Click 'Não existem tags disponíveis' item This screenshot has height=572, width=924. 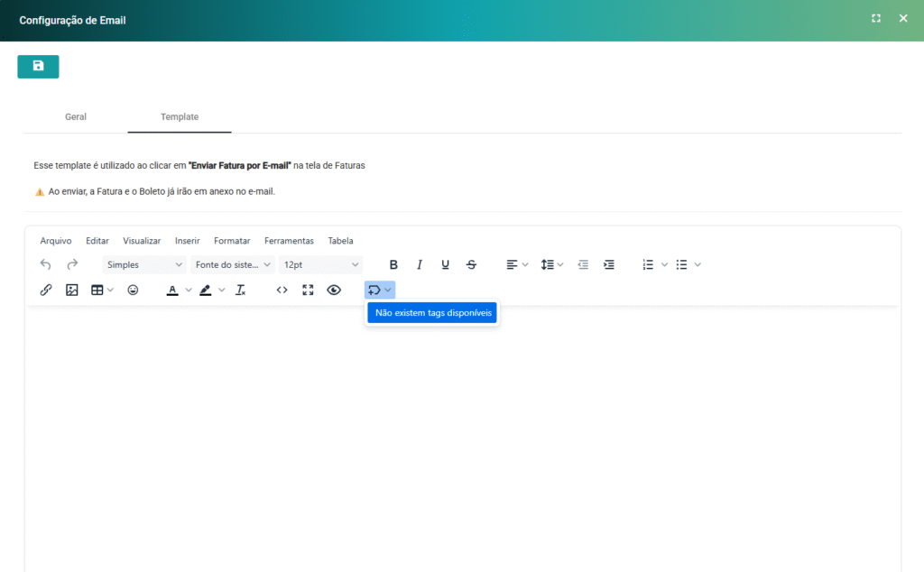433,313
